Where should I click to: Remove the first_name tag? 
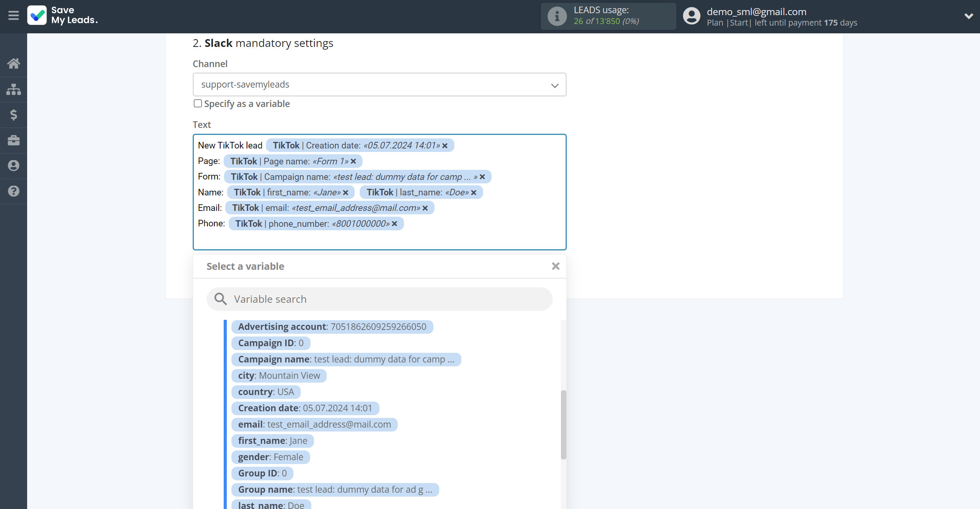point(345,193)
